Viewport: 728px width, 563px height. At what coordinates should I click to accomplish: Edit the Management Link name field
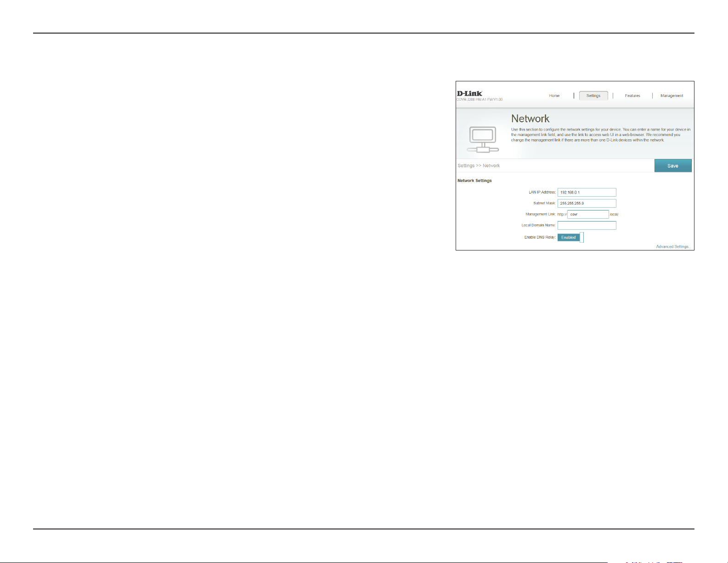pos(588,215)
